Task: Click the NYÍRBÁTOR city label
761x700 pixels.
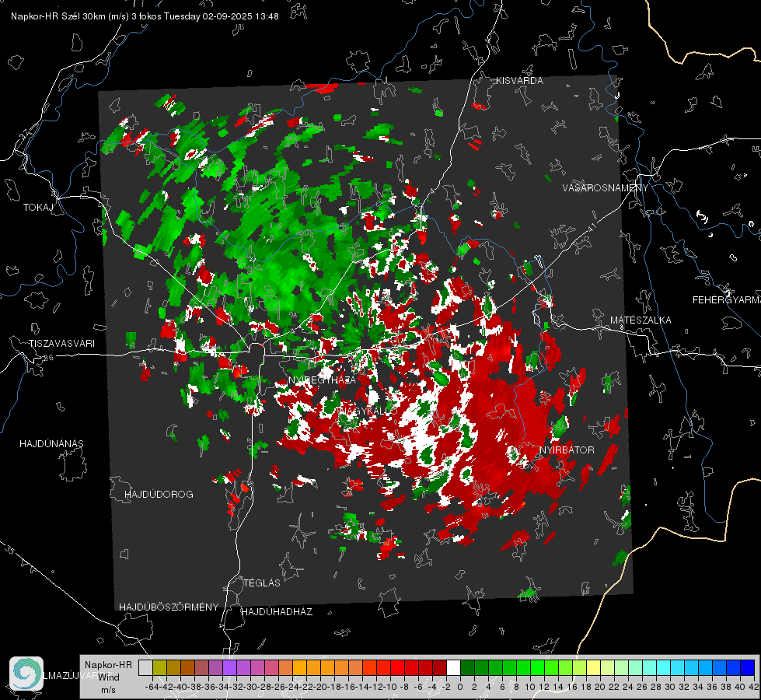Action: coord(567,450)
